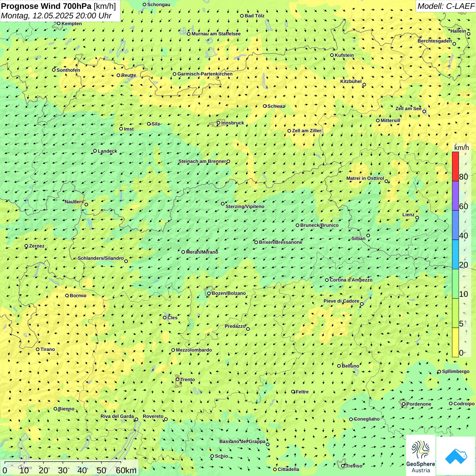Click the 'km/h' legend unit label
Viewport: 476px width, 476px height.
[461, 148]
